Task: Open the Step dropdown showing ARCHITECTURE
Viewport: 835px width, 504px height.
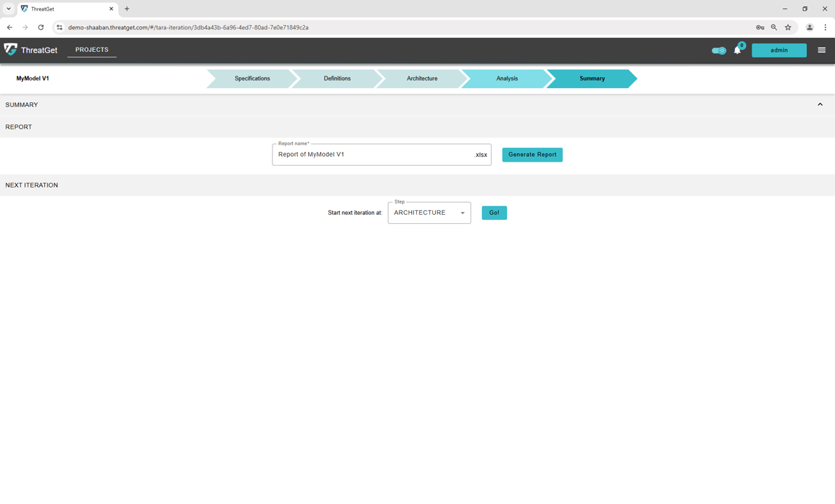Action: (429, 213)
